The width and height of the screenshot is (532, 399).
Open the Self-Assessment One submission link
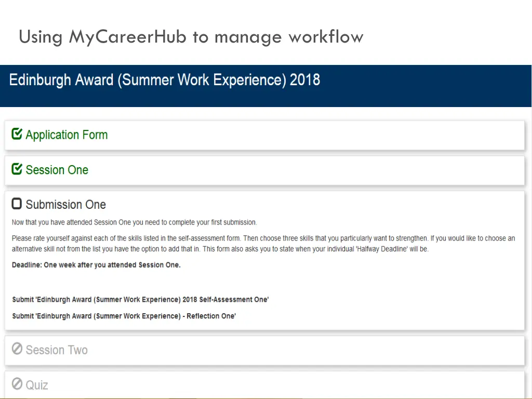(x=140, y=300)
